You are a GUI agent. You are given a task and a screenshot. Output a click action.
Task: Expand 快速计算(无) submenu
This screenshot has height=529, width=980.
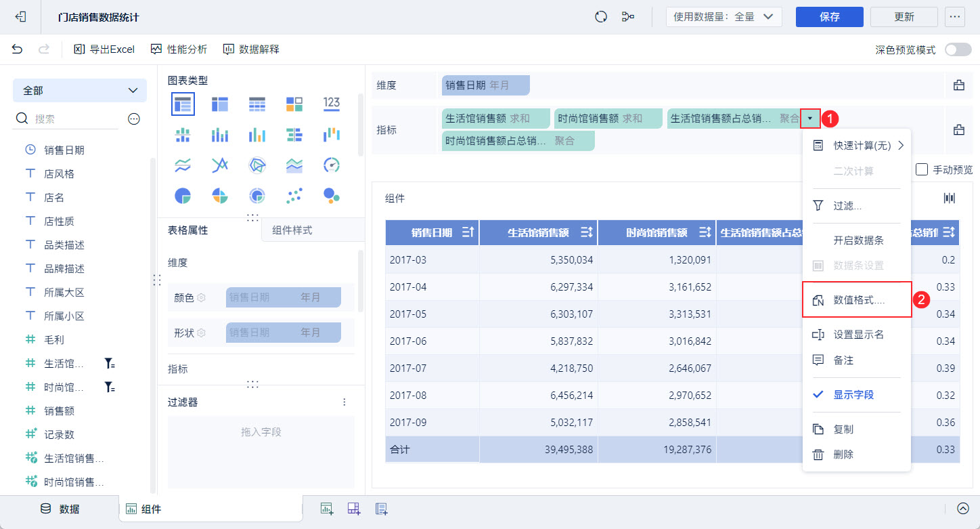coord(857,145)
